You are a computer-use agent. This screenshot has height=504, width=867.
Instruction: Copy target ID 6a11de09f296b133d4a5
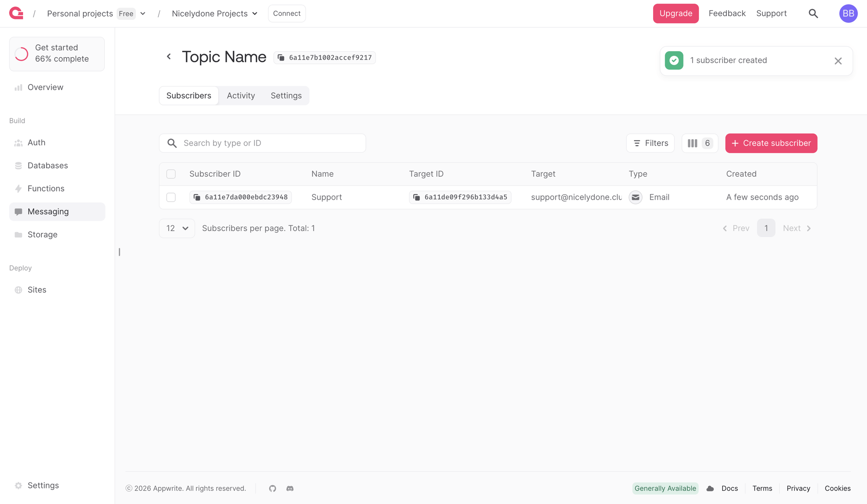click(x=460, y=197)
